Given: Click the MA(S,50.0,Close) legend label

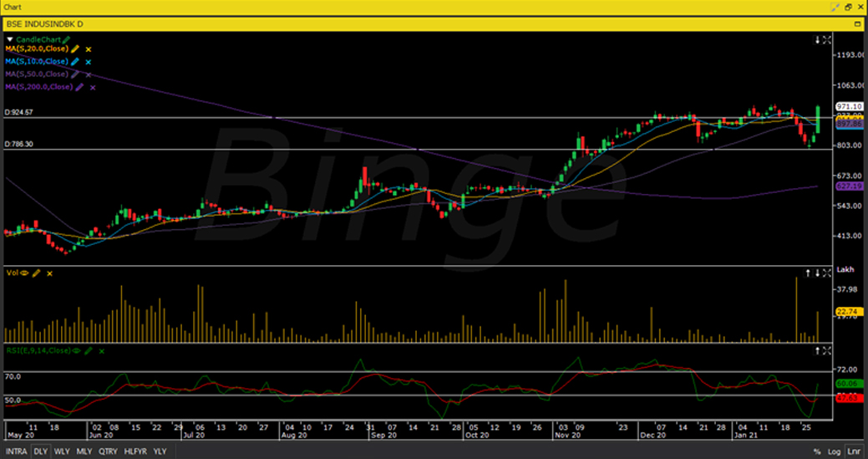Looking at the screenshot, I should [x=37, y=74].
